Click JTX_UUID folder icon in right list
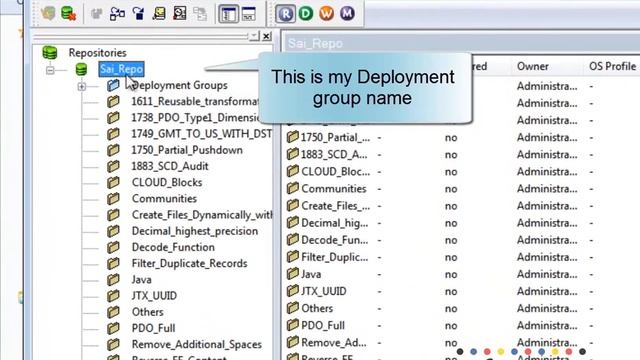The image size is (640, 360). point(293,291)
